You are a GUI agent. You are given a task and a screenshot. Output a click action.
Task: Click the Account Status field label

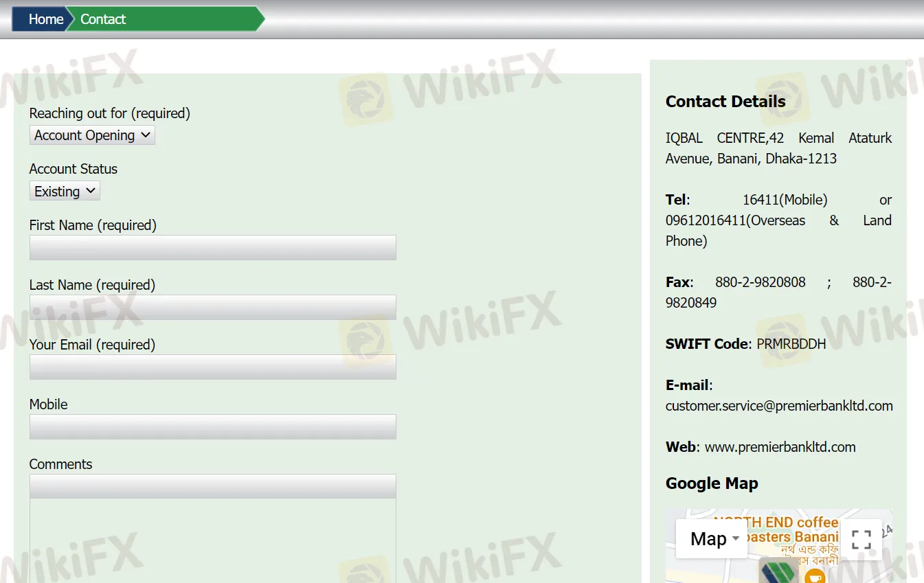click(x=73, y=169)
